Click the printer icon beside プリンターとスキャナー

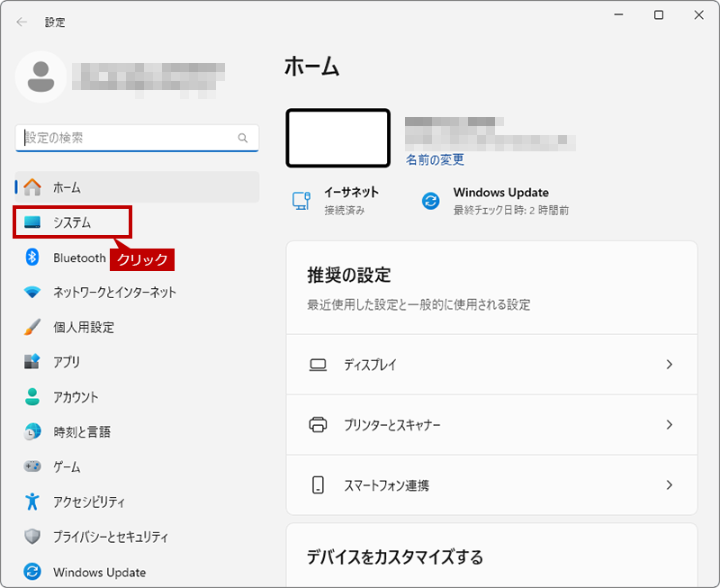pyautogui.click(x=318, y=424)
